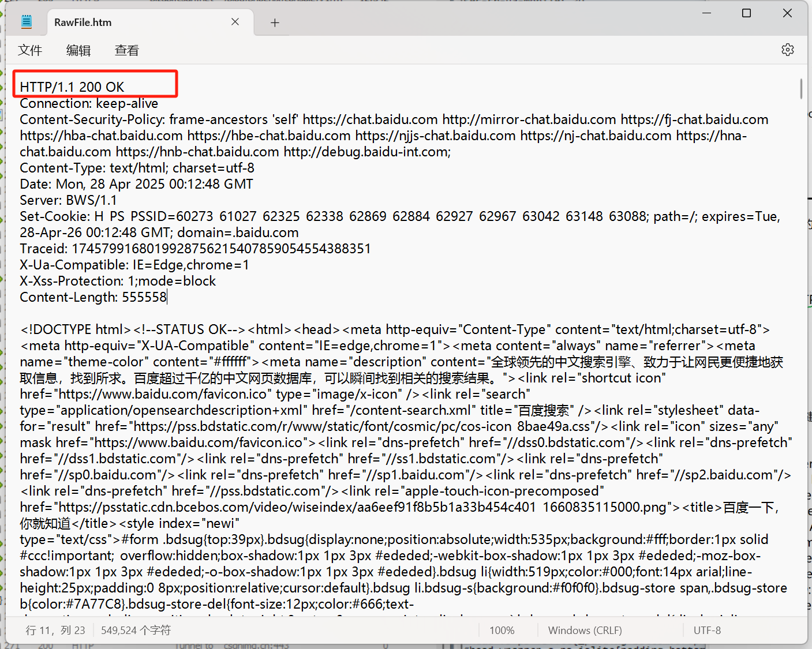Click the 百度一下 title text
Viewport: 812px width, 649px height.
click(749, 507)
